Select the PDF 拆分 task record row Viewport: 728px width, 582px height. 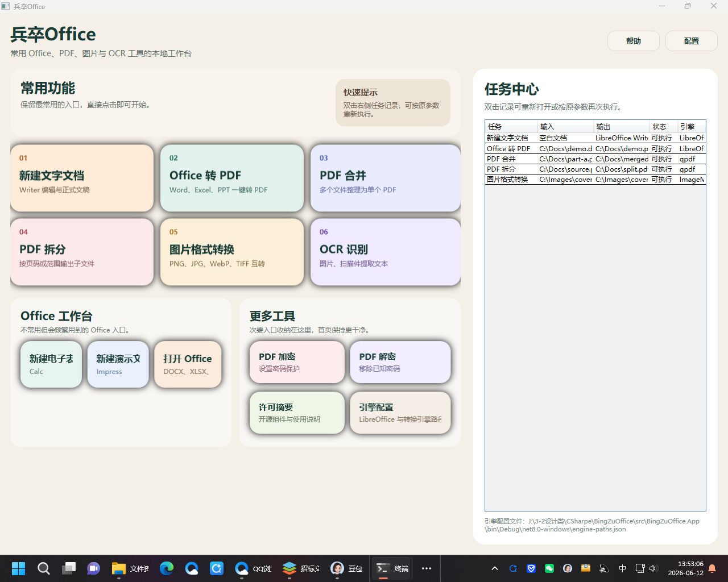595,169
